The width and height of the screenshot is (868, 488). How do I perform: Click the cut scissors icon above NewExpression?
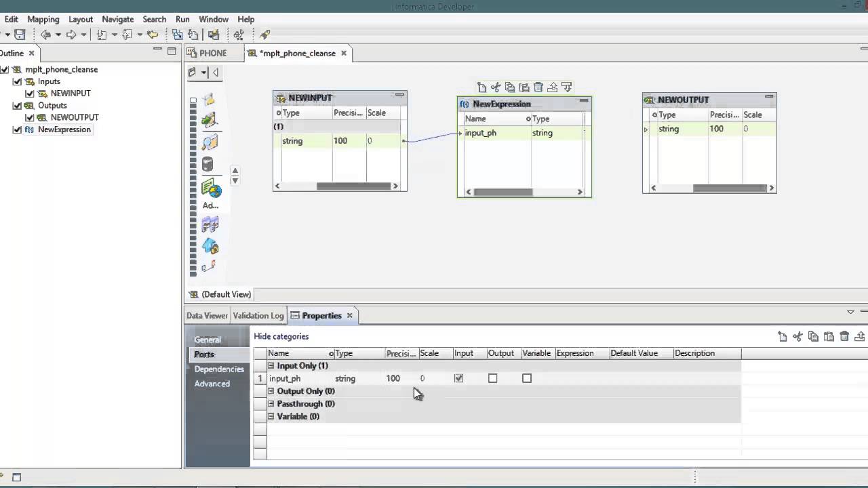pos(496,87)
